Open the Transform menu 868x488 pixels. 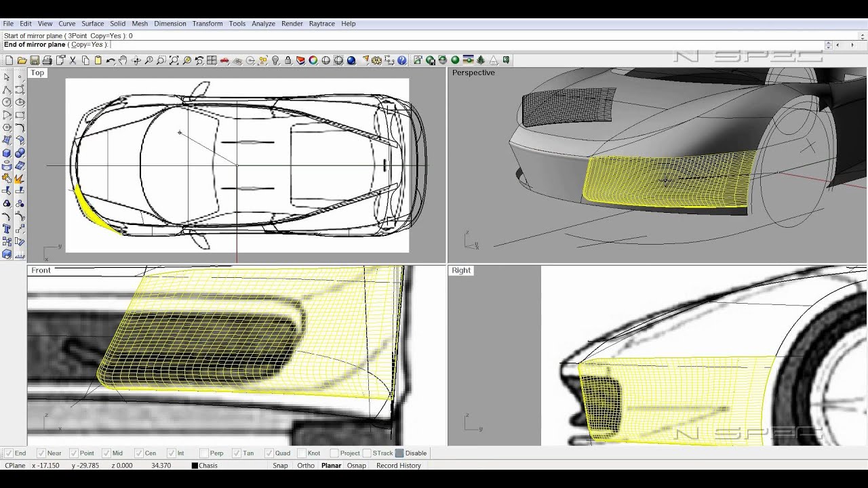coord(207,24)
